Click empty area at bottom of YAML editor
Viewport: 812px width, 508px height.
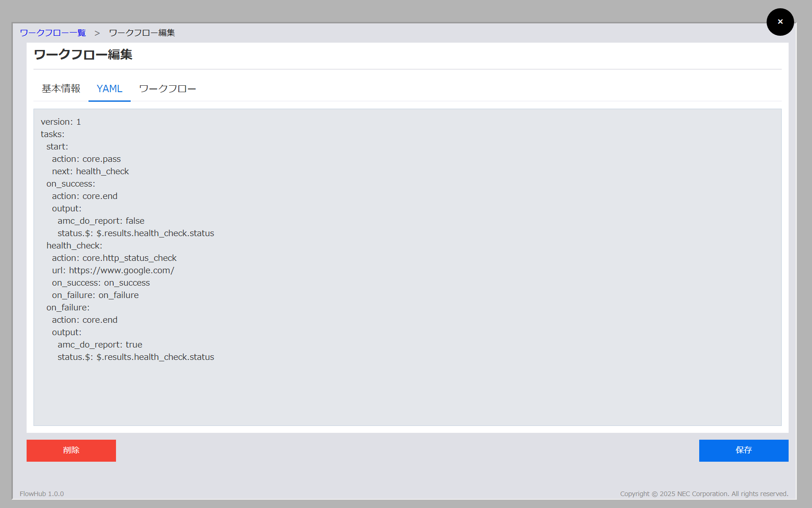(x=407, y=394)
